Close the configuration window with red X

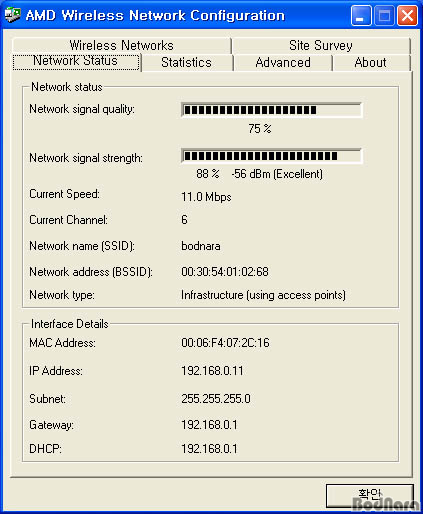coord(407,15)
